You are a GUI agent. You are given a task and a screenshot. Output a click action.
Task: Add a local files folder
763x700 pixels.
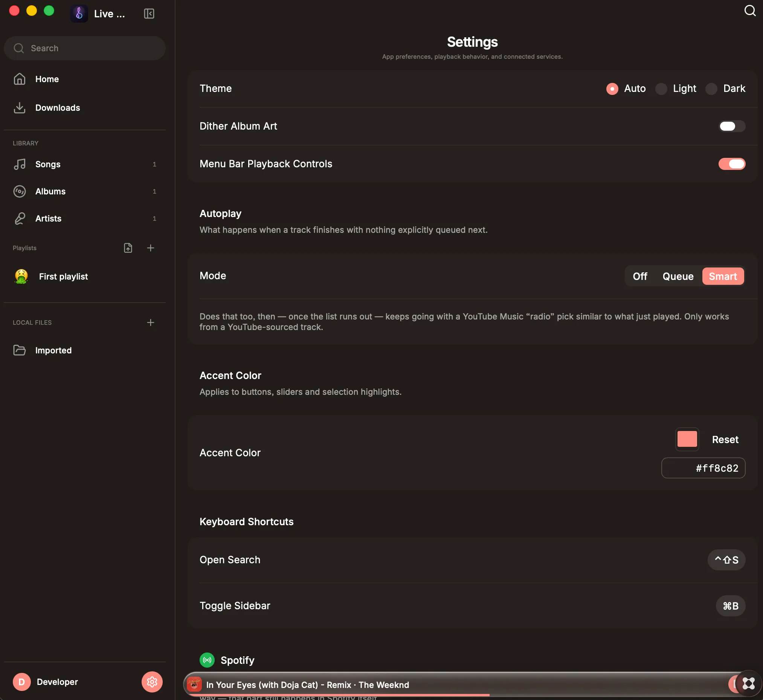pos(150,323)
